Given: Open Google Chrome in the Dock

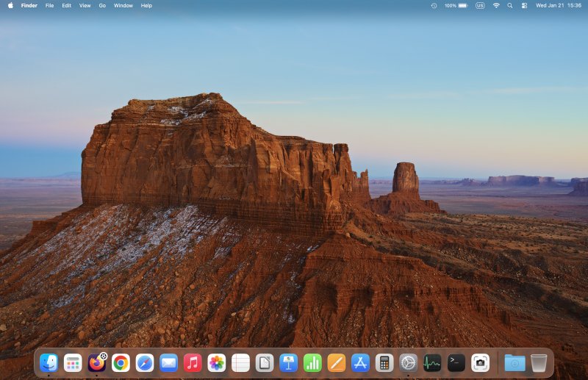Looking at the screenshot, I should click(x=121, y=362).
